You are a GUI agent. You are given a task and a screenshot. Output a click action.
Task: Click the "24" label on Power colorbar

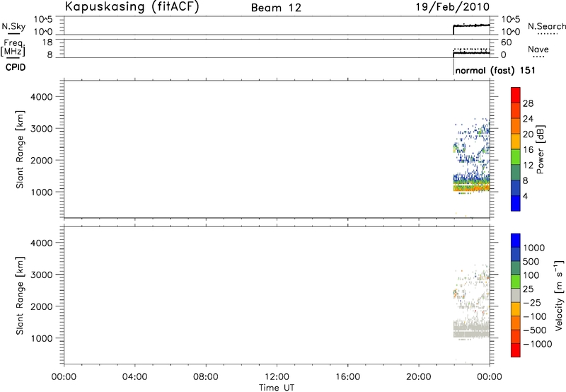tap(528, 119)
